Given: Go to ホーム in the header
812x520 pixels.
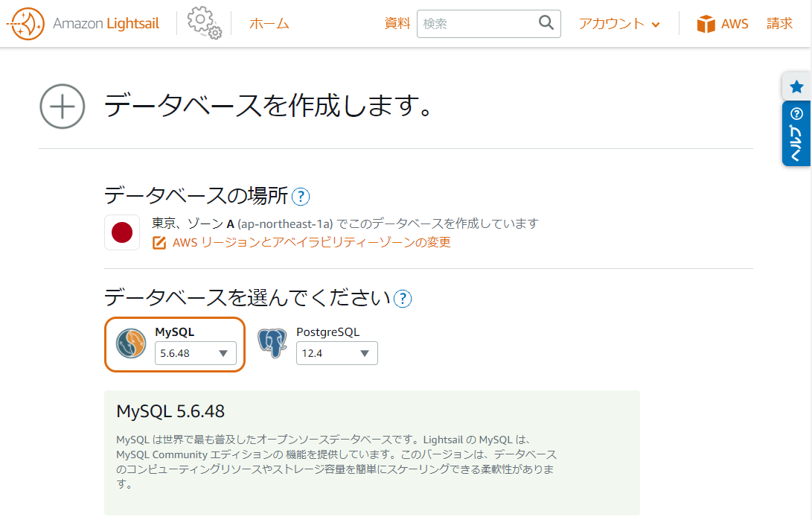Looking at the screenshot, I should click(269, 24).
